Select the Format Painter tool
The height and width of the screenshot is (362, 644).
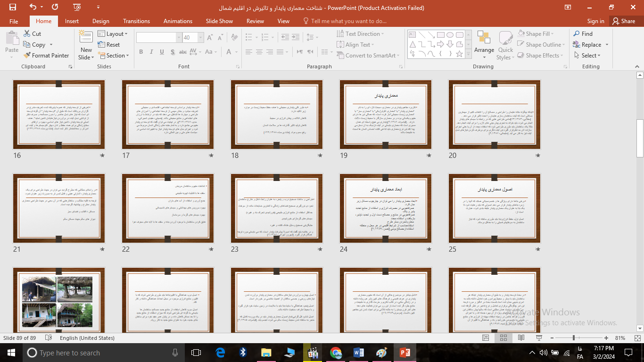tap(46, 55)
